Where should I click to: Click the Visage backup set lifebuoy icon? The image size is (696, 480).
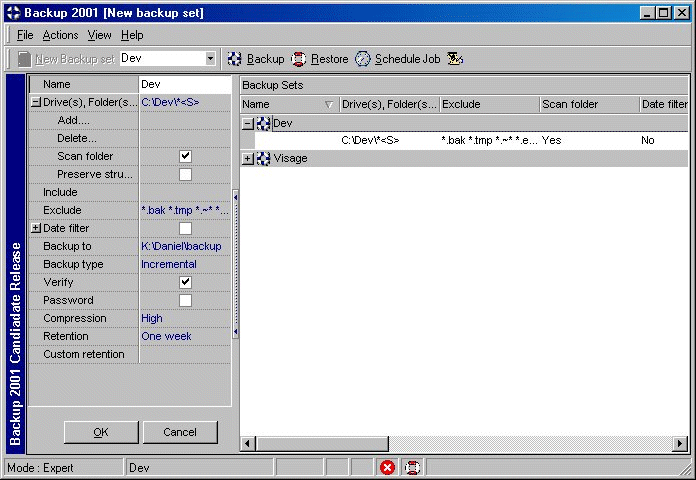coord(263,158)
